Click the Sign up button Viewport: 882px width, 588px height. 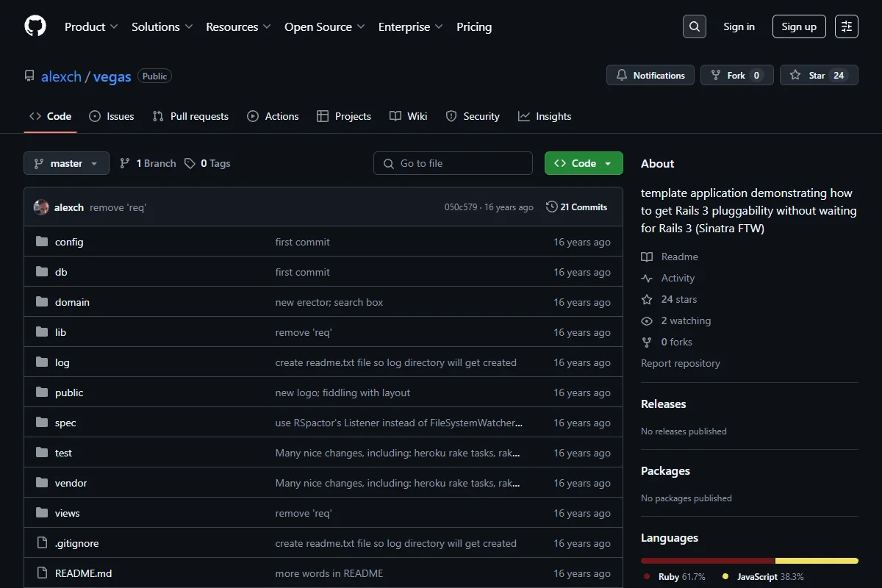click(x=799, y=26)
